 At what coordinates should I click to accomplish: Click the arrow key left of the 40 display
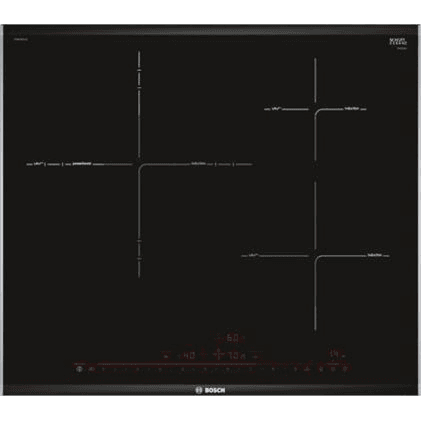click(x=166, y=356)
